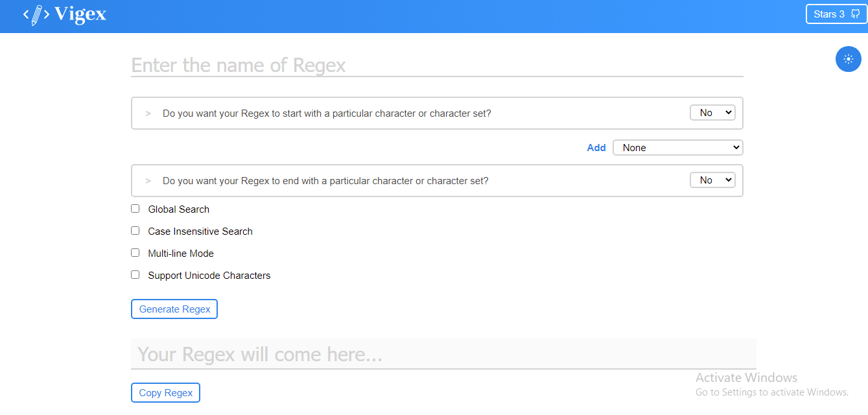This screenshot has width=868, height=415.
Task: Toggle the theme using the floating sun icon
Action: [x=848, y=59]
